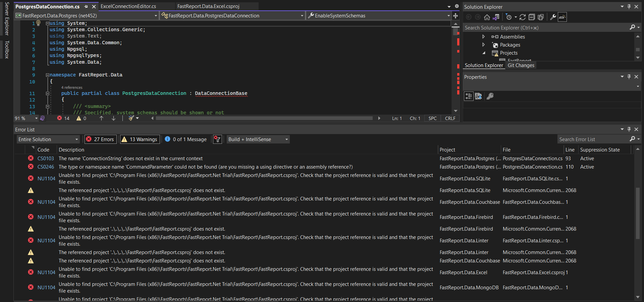Collapse the namespace FastReport.Data block
Viewport: 644px width, 302px height.
[x=48, y=75]
